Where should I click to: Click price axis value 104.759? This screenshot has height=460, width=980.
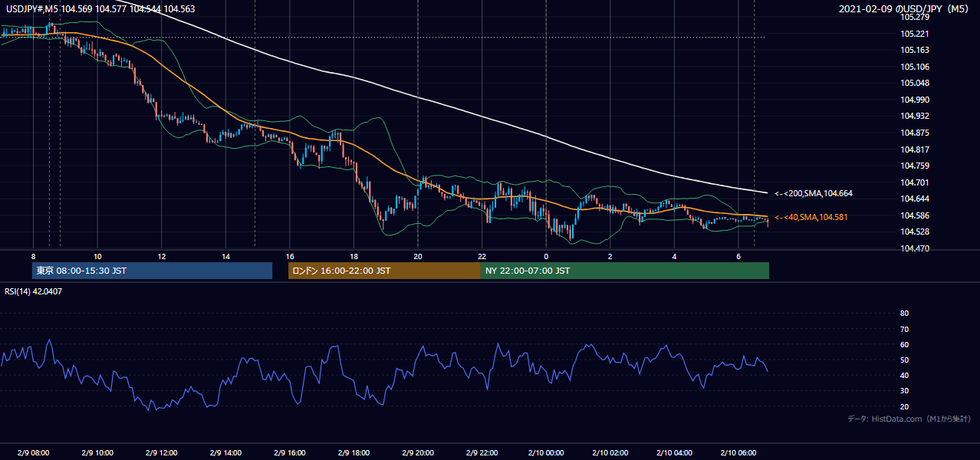click(915, 166)
